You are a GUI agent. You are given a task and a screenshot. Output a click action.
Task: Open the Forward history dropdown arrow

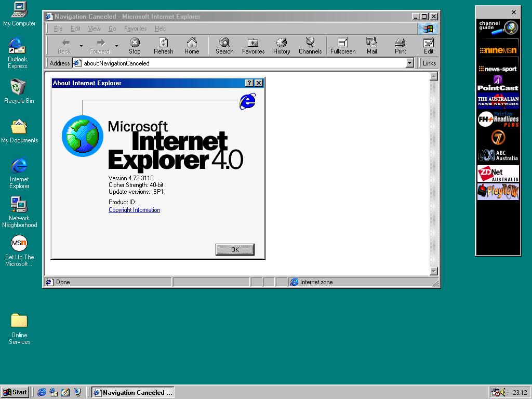coord(116,46)
